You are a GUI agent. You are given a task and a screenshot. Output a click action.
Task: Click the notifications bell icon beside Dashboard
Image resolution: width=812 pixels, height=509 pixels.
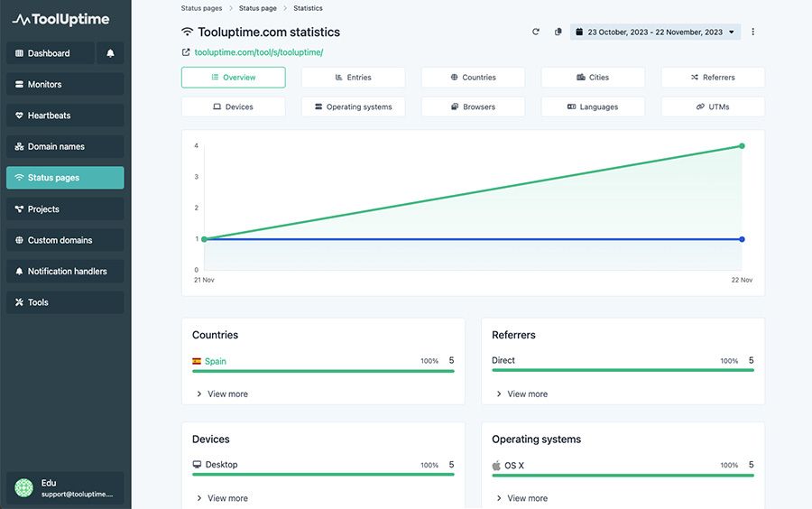pos(110,53)
